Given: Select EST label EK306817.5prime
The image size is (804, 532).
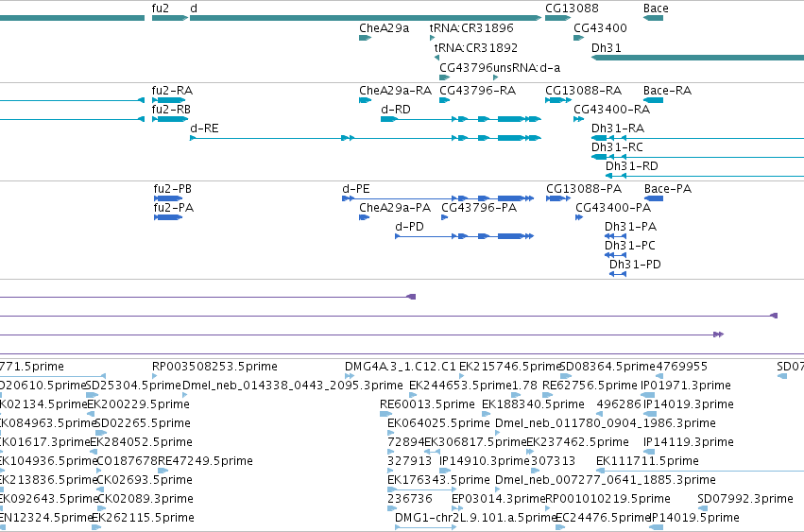Looking at the screenshot, I should coord(475,442).
